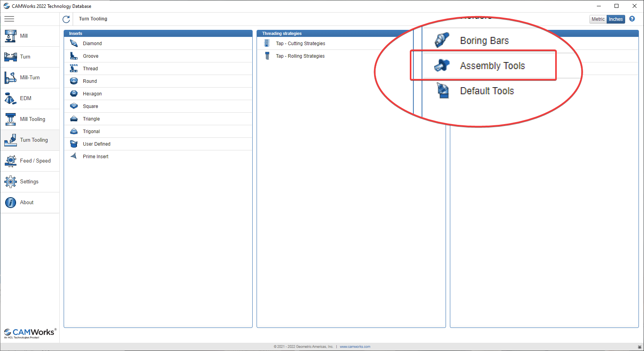
Task: Minimize the Technology Database window
Action: tap(598, 6)
